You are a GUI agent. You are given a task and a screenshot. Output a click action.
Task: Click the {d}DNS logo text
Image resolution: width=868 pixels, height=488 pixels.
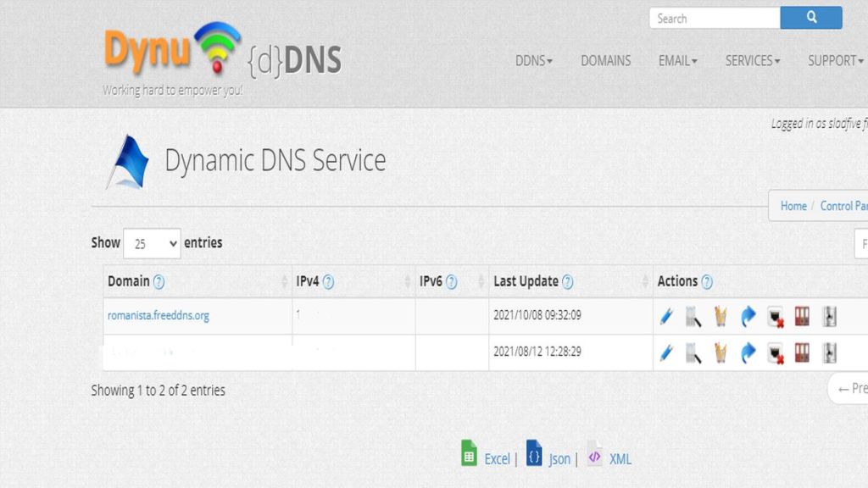pyautogui.click(x=294, y=60)
